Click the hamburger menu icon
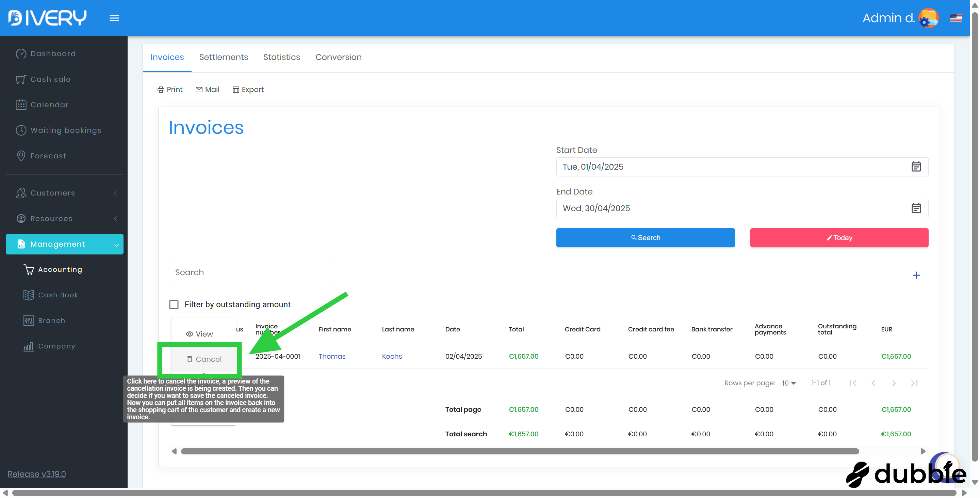The image size is (980, 498). [x=114, y=18]
